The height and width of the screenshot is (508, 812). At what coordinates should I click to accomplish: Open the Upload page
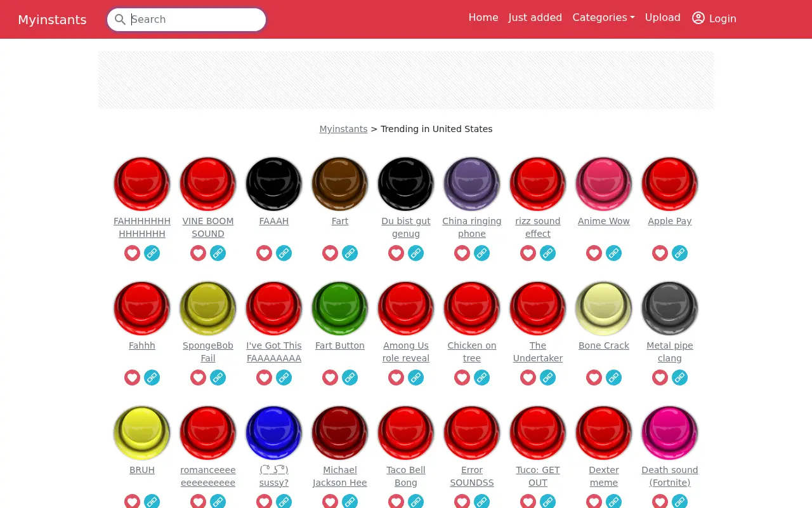(x=663, y=18)
